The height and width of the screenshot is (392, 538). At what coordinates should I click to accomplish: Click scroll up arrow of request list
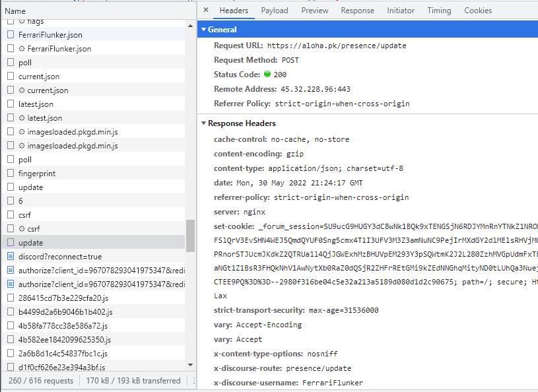click(190, 26)
